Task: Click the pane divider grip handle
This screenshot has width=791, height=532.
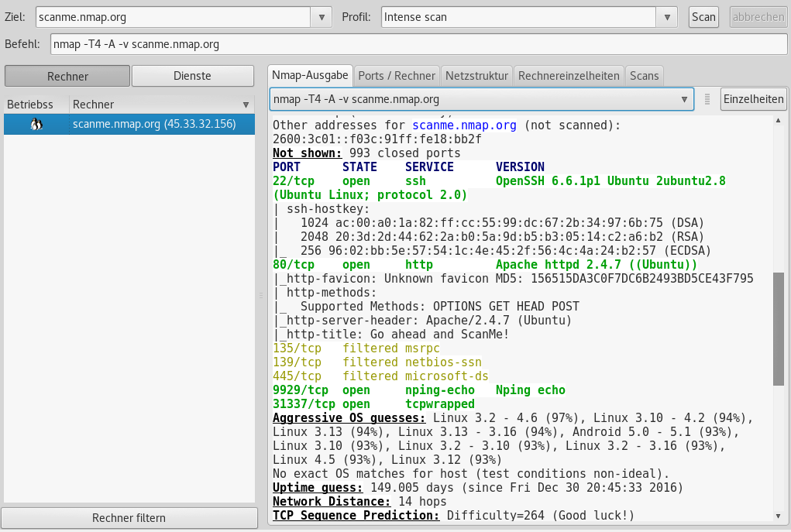Action: coord(261,295)
